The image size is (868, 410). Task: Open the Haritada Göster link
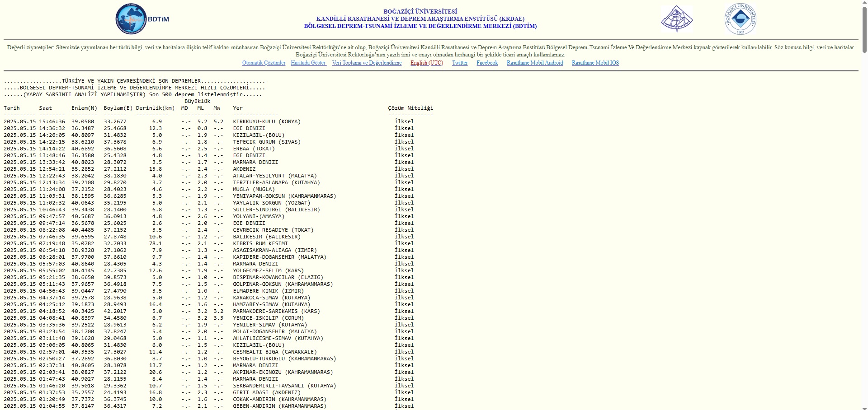tap(309, 63)
